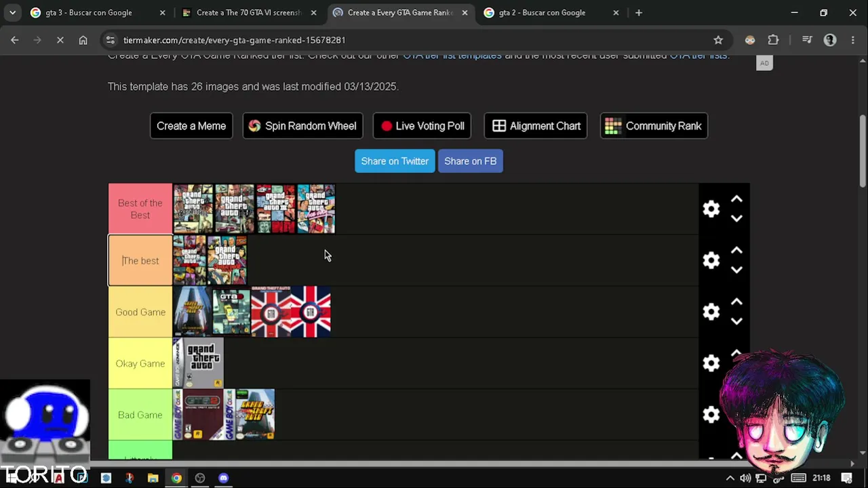Select GTA 2 cover in Good Game tier
The height and width of the screenshot is (488, 868).
click(x=231, y=312)
